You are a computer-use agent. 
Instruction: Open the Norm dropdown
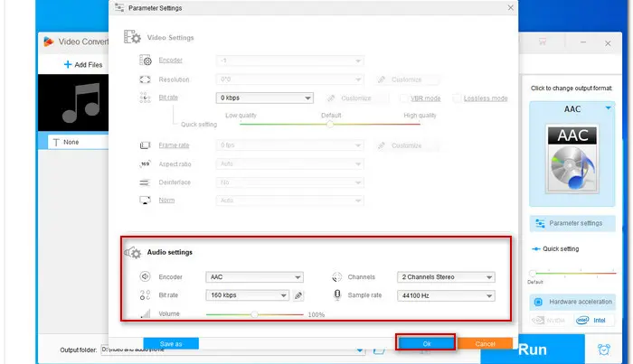(x=290, y=201)
